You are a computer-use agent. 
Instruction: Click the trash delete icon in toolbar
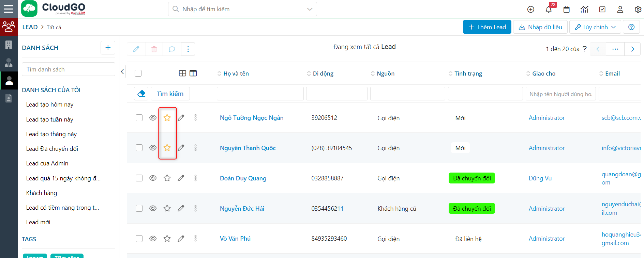tap(154, 49)
